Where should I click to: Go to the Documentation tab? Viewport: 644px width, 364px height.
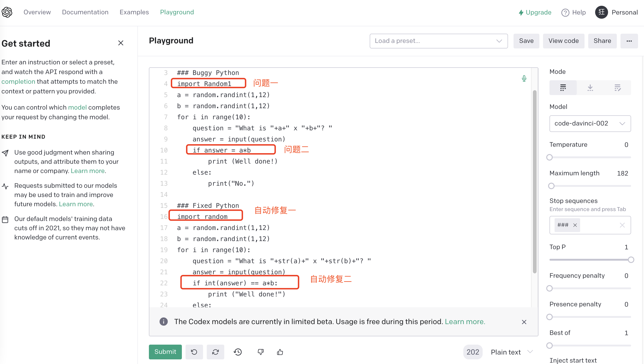(x=85, y=12)
